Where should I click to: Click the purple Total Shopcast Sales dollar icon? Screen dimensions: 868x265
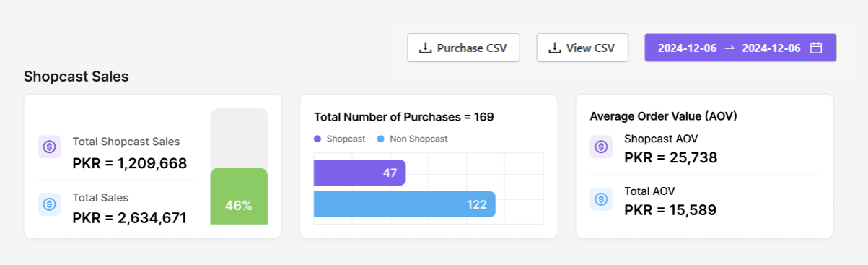pyautogui.click(x=49, y=147)
